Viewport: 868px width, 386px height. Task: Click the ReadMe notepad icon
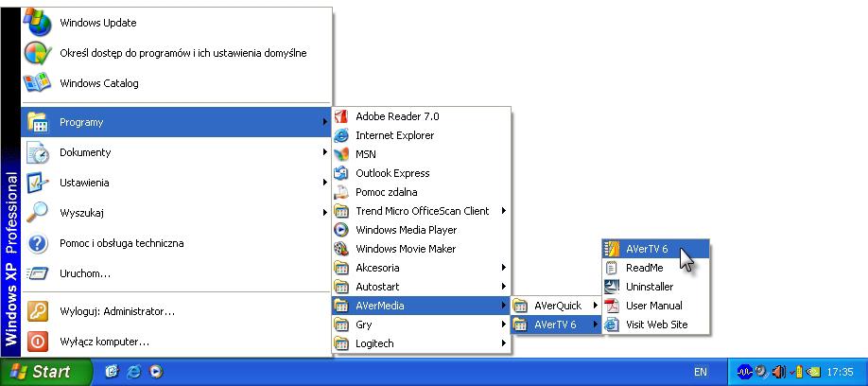[612, 268]
